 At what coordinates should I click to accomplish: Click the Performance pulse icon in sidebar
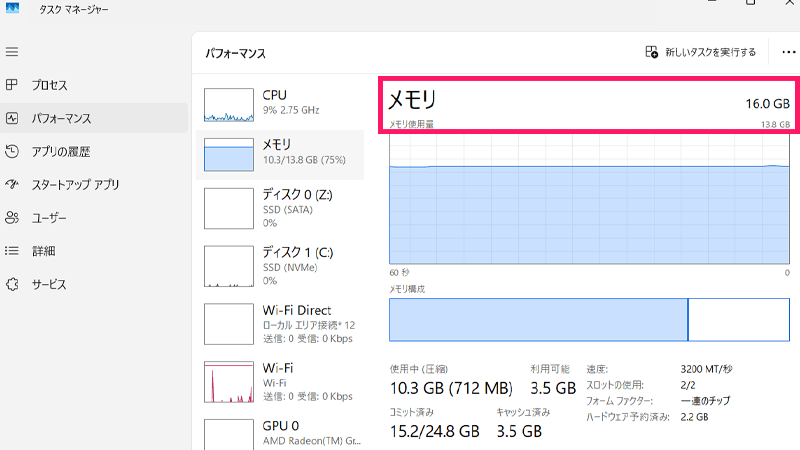(x=12, y=118)
